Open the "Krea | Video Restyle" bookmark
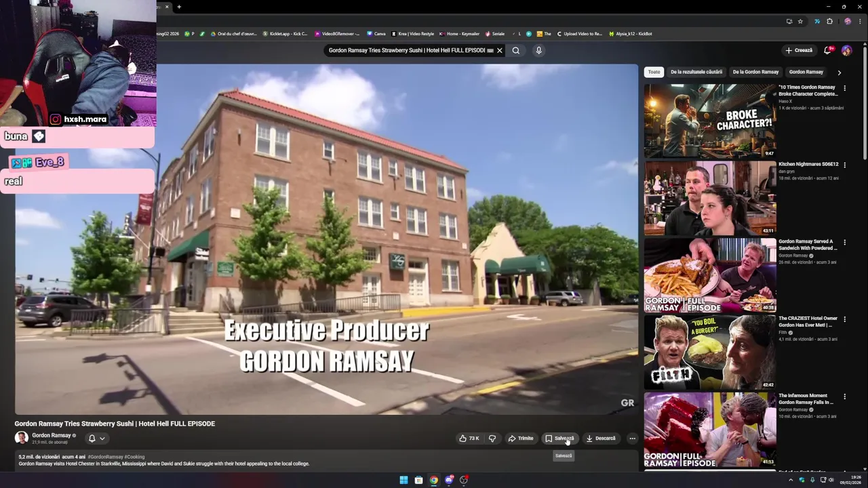 point(412,33)
